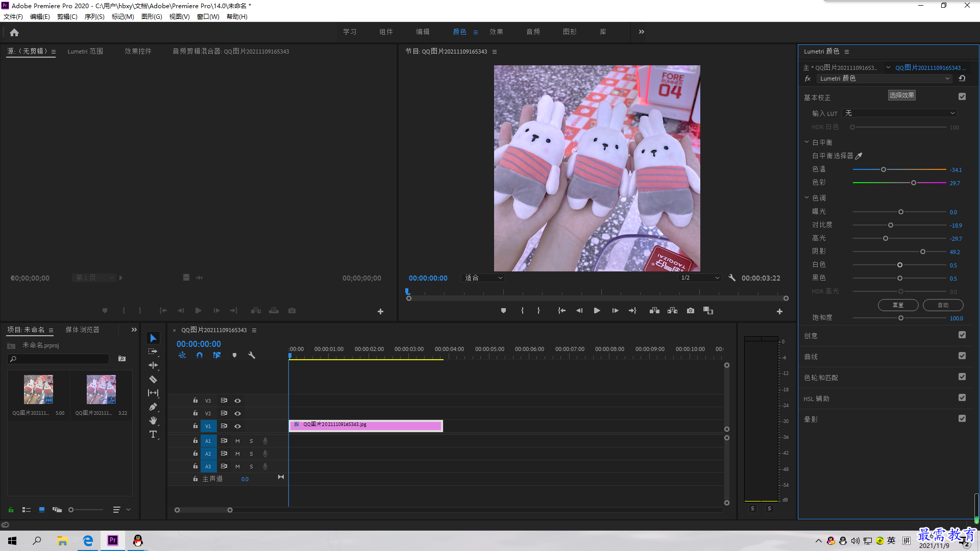Screen dimensions: 980x551
Task: Expand the 晕影 section
Action: pyautogui.click(x=811, y=419)
